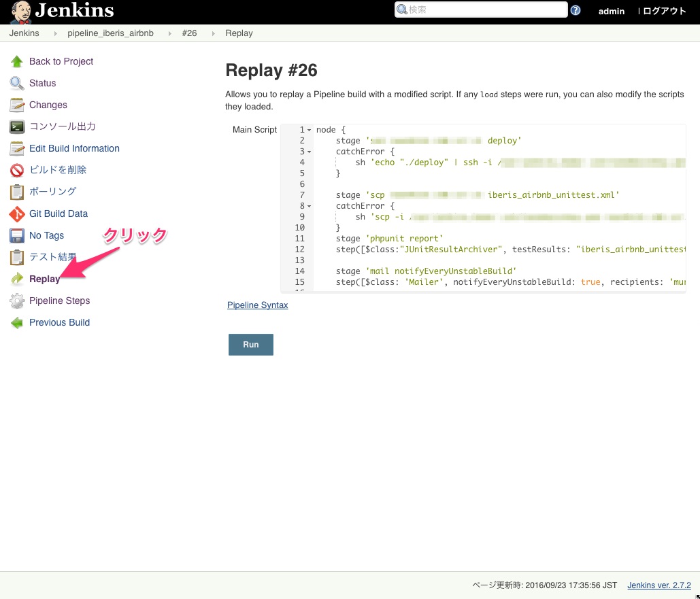Open the search help question-mark icon
Viewport: 700px width, 599px height.
tap(576, 10)
